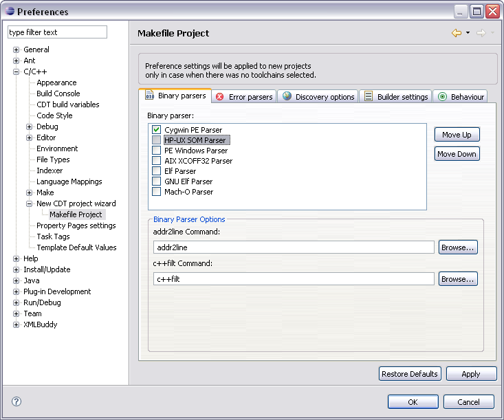Click the help question mark icon
Screen dimensions: 504x420
coord(17,401)
